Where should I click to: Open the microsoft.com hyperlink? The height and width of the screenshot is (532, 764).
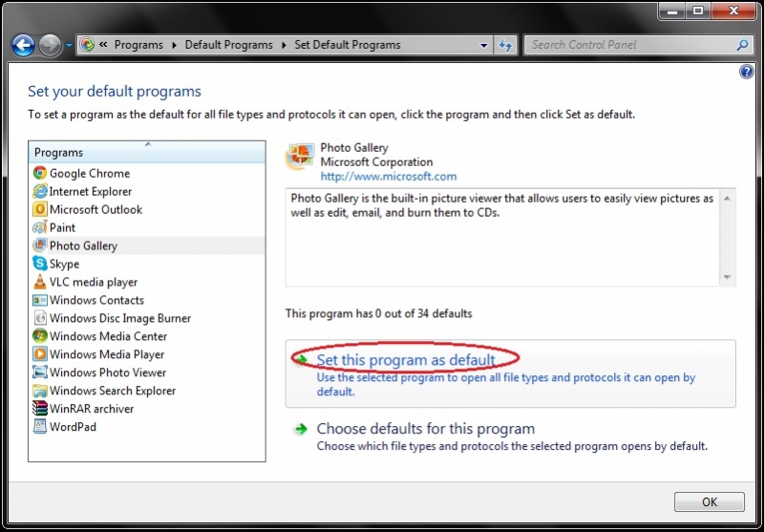pyautogui.click(x=388, y=177)
